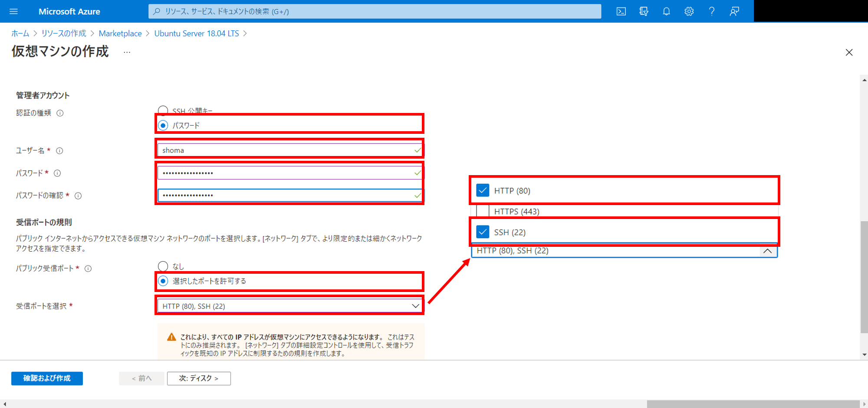Screen dimensions: 868x408
Task: Select the SSH 公開キー radio button
Action: [x=163, y=110]
